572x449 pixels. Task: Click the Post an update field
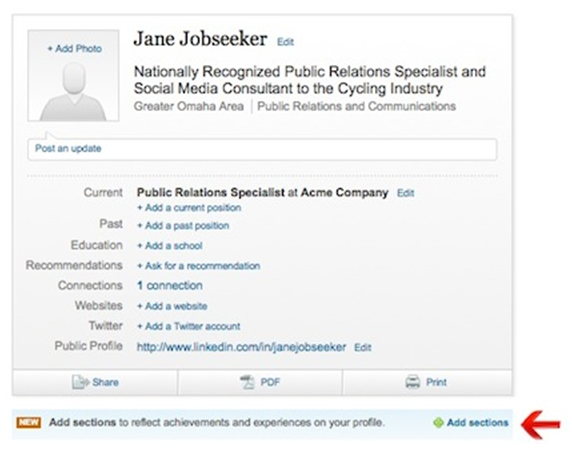(x=262, y=149)
